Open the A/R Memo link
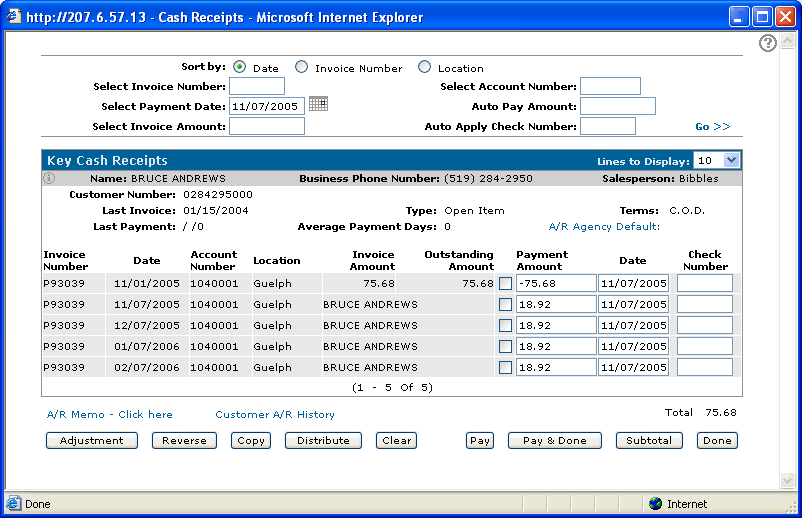802x518 pixels. click(x=109, y=414)
